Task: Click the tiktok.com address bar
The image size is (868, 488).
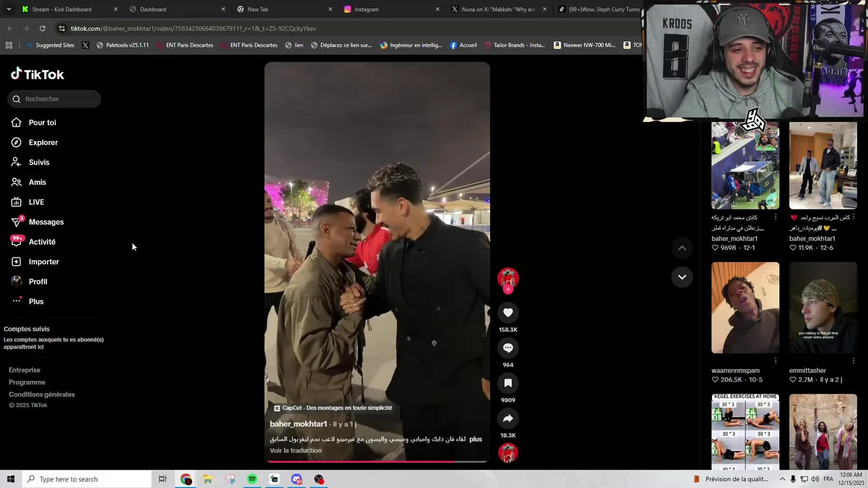Action: (x=346, y=28)
